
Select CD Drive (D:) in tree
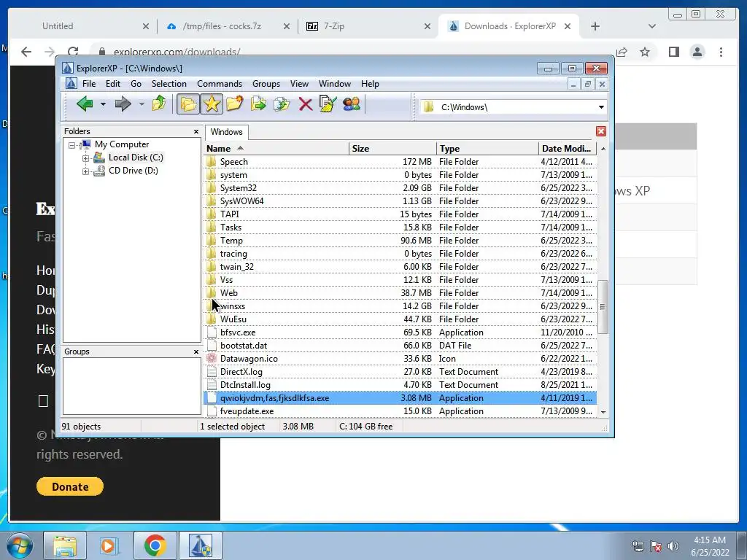tap(133, 171)
